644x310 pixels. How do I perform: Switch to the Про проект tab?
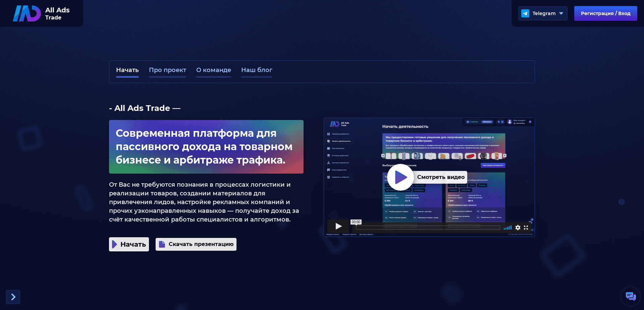168,70
